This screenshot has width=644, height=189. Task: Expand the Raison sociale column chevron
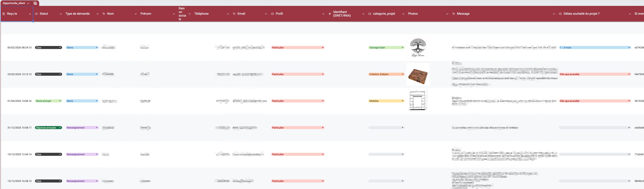(189, 14)
